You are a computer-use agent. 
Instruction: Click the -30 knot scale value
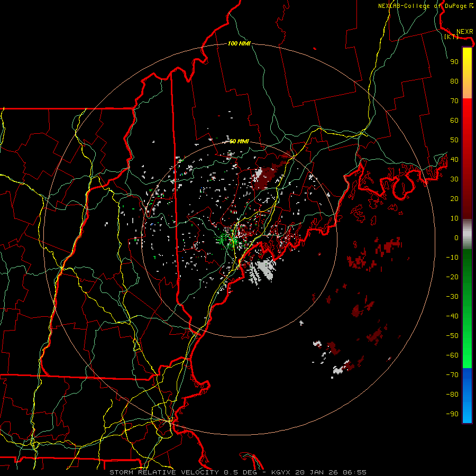(x=452, y=297)
